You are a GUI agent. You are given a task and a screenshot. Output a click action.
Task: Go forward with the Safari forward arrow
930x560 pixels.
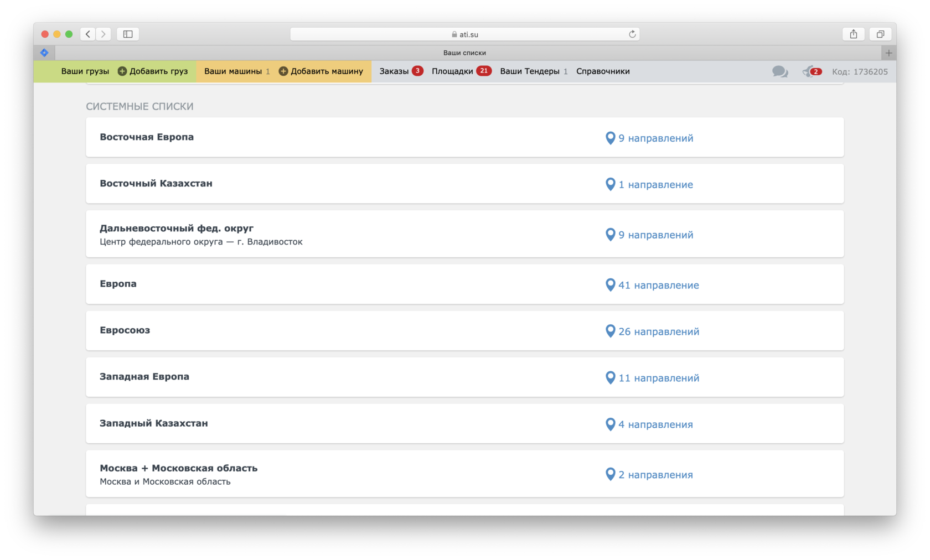pyautogui.click(x=104, y=34)
